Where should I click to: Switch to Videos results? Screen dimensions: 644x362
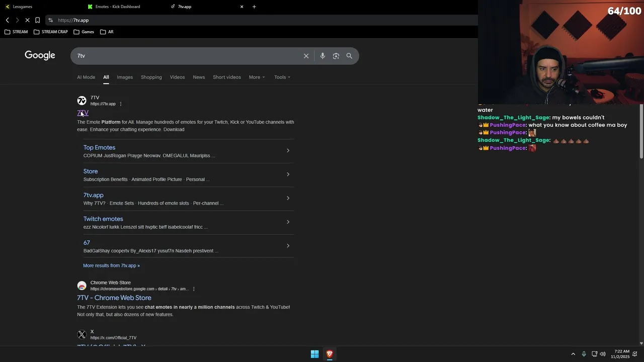177,77
